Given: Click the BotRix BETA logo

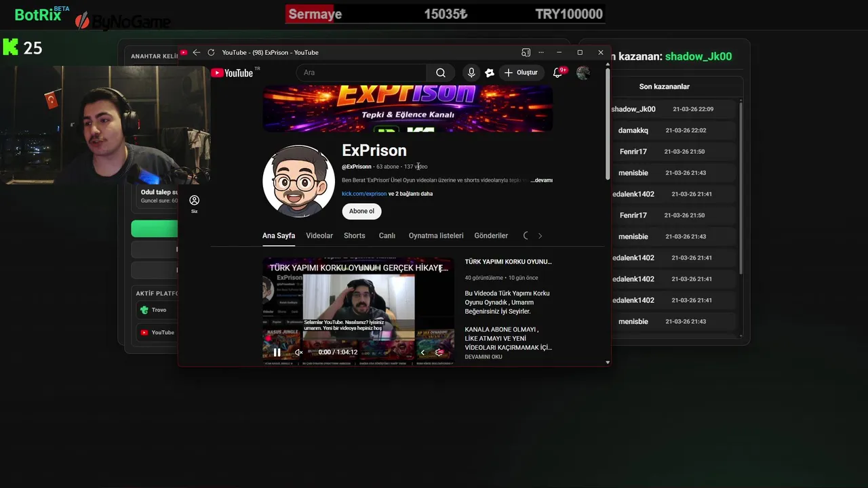Looking at the screenshot, I should tap(42, 14).
